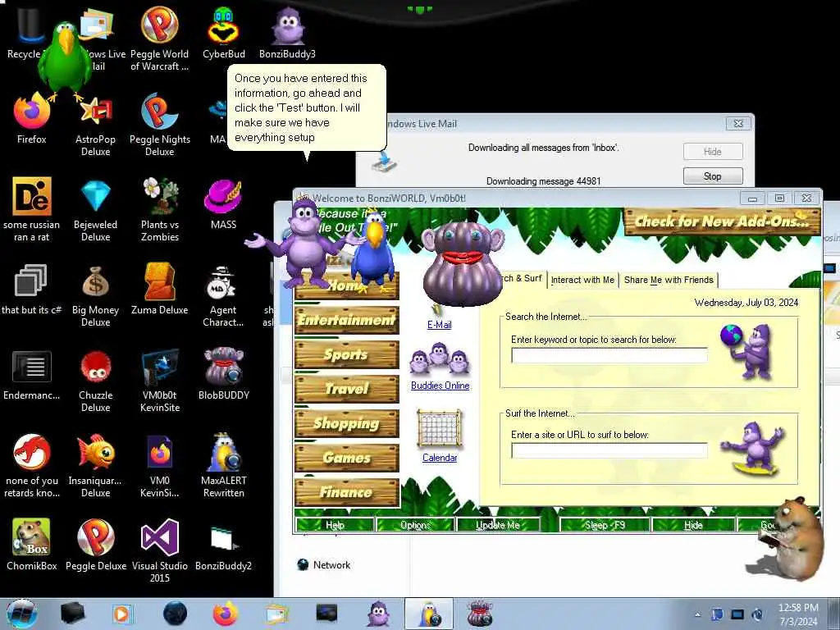Image resolution: width=840 pixels, height=630 pixels.
Task: Click the taskbar clock 12:58 PM
Action: [798, 614]
